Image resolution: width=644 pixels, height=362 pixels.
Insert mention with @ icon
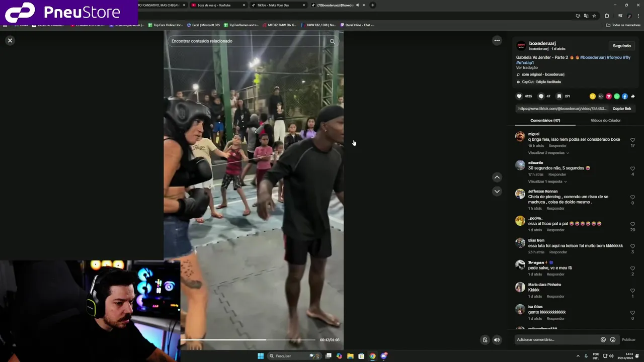pos(603,339)
